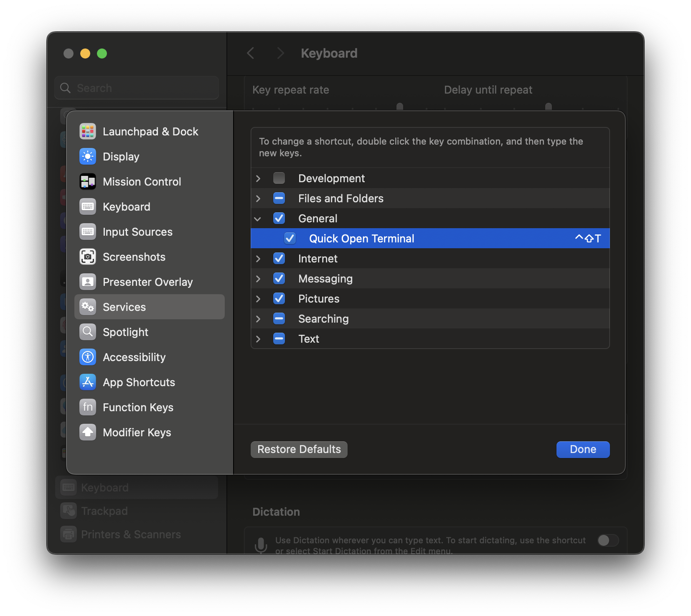
Task: Select Function Keys category
Action: click(150, 407)
